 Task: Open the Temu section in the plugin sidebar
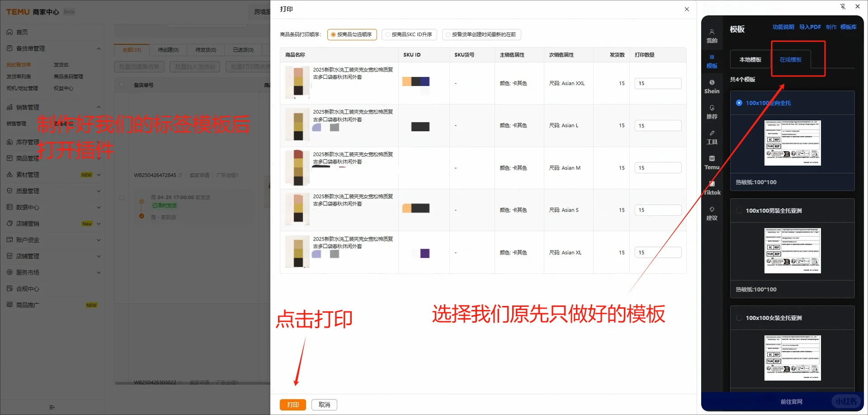tap(712, 163)
